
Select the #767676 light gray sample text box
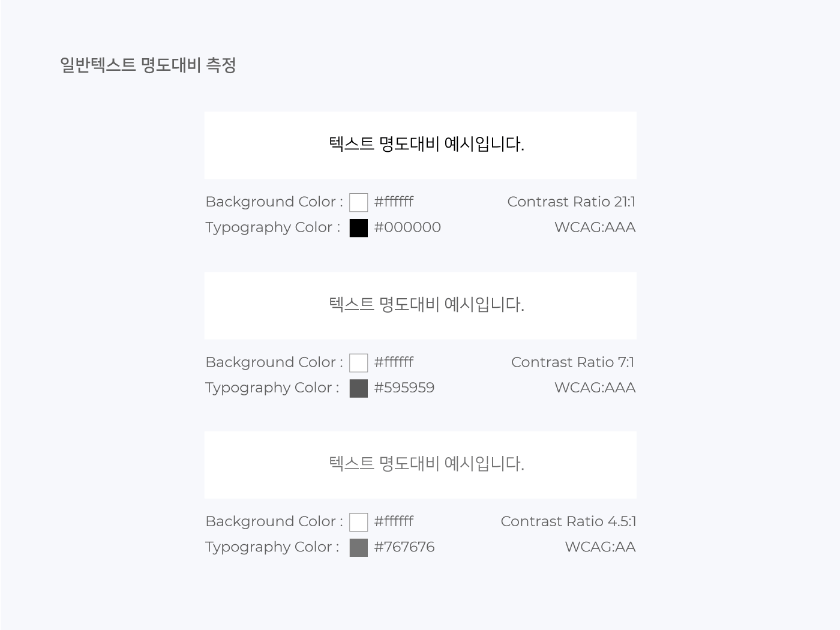[420, 464]
